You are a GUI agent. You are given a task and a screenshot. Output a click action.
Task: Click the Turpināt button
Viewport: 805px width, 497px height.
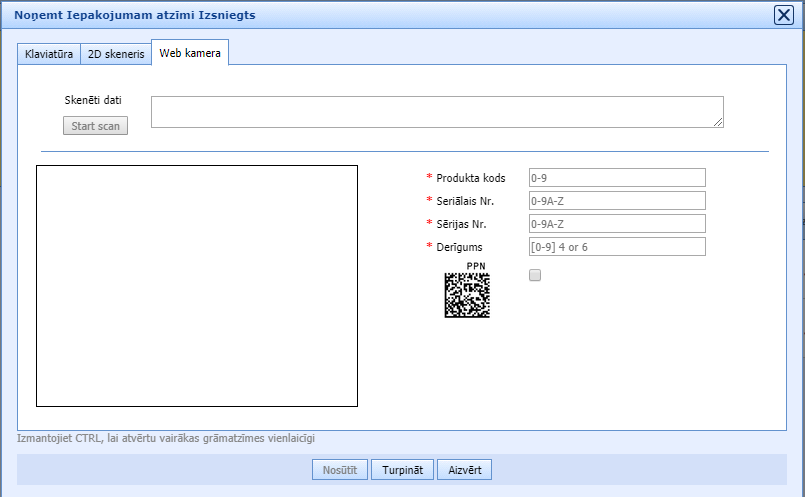click(x=403, y=469)
